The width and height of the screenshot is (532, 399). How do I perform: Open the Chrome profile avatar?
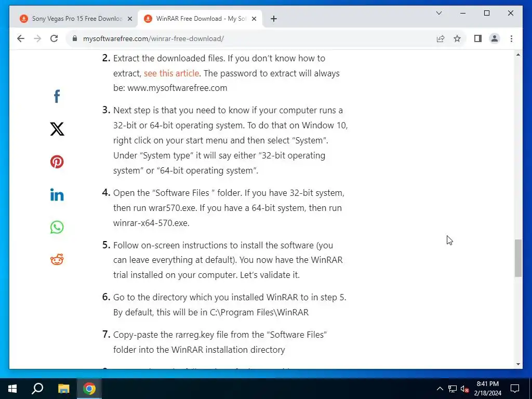(495, 38)
